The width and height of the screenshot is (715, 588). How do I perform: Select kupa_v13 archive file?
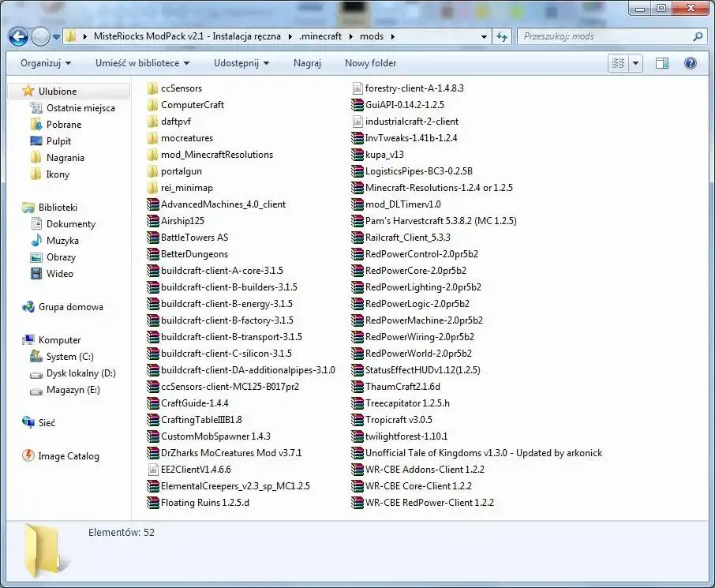tap(384, 155)
